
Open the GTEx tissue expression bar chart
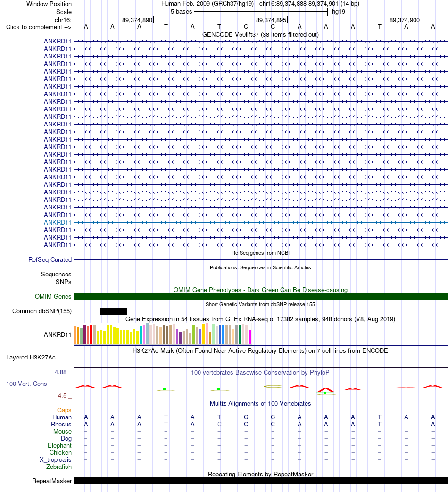(163, 334)
